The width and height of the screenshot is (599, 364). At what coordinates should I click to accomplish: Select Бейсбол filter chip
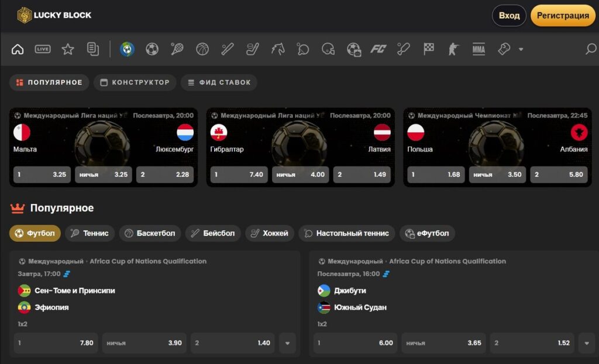pyautogui.click(x=213, y=233)
